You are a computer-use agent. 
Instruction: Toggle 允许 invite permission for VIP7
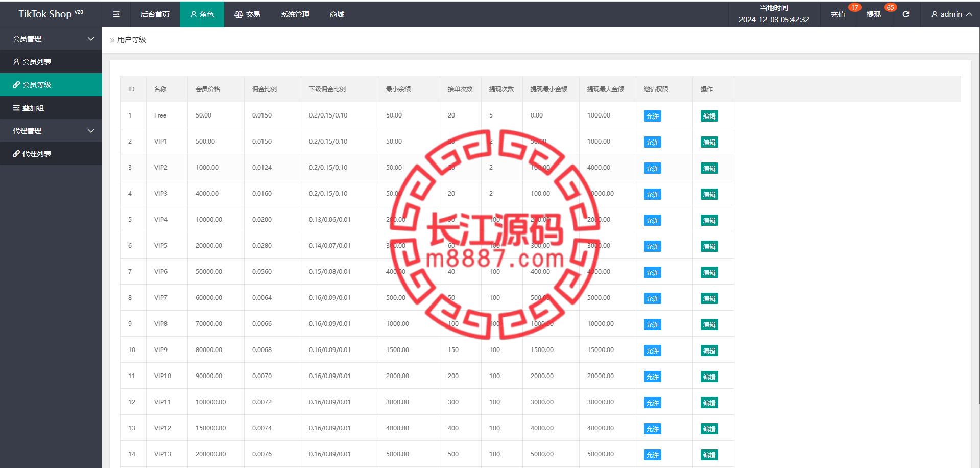(653, 298)
